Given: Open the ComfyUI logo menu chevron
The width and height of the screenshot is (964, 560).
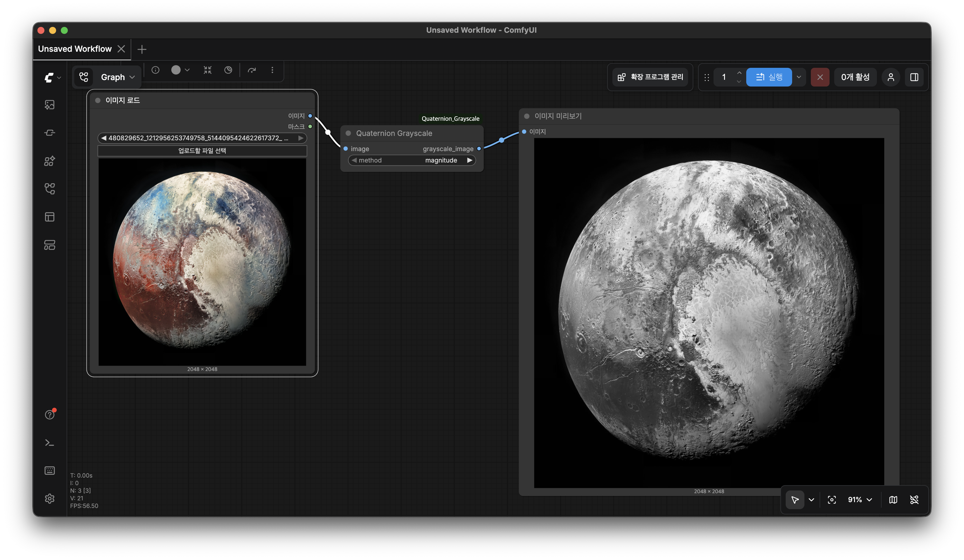Looking at the screenshot, I should (59, 78).
